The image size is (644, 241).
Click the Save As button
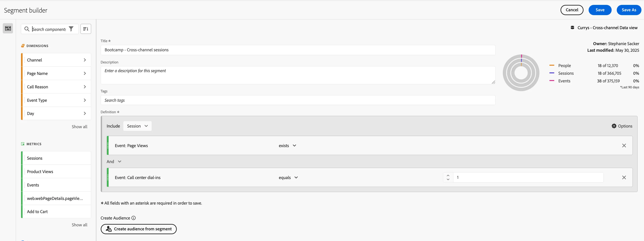pyautogui.click(x=629, y=10)
